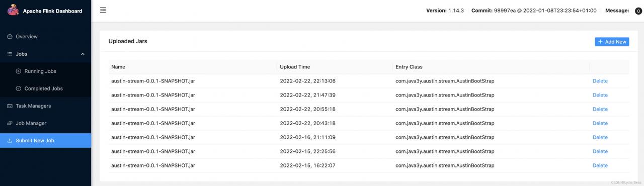
Task: Click the Apache Flink squirrel logo
Action: pyautogui.click(x=13, y=11)
